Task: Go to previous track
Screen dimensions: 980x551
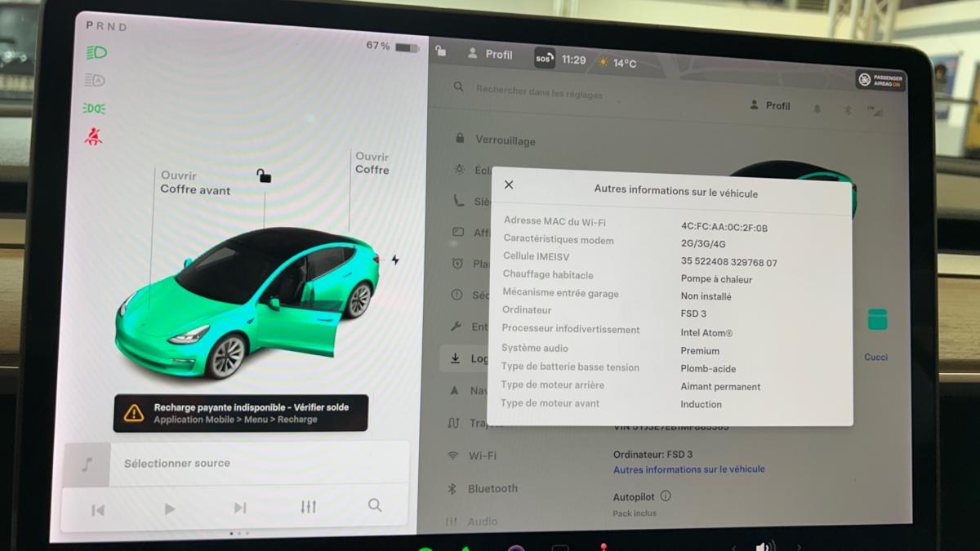Action: pos(98,510)
